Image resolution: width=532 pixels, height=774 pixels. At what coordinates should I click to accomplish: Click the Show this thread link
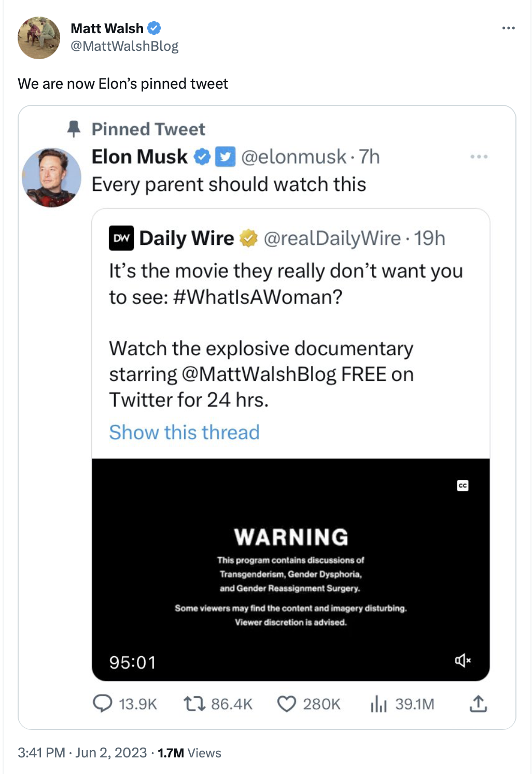pyautogui.click(x=184, y=432)
